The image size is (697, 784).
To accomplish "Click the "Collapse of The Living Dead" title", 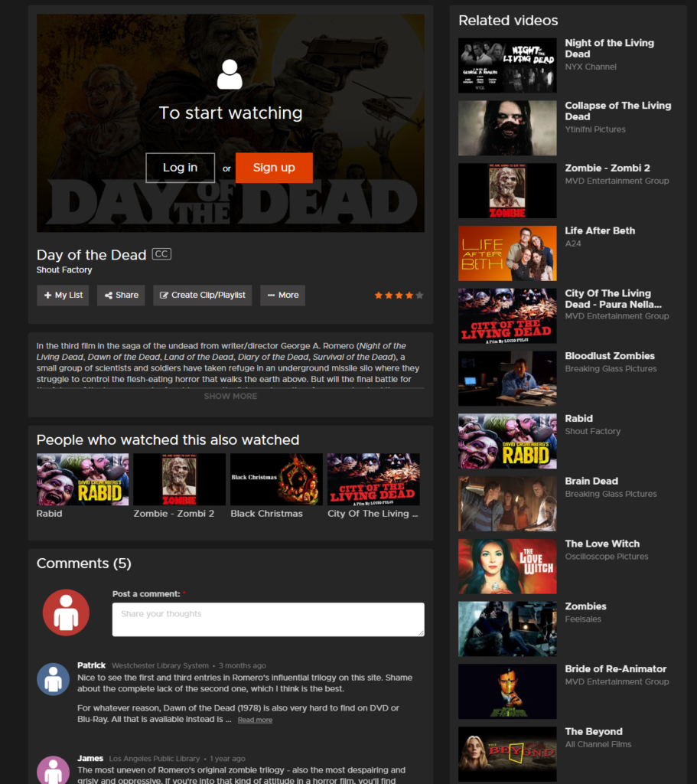I will pos(617,111).
